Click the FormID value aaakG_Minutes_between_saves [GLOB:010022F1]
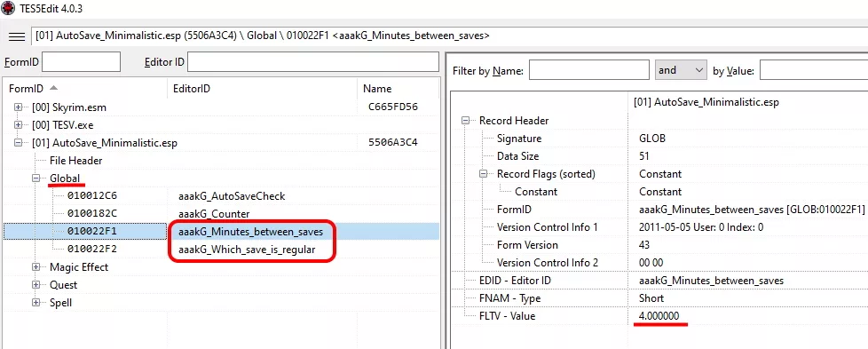The width and height of the screenshot is (868, 349). (752, 210)
